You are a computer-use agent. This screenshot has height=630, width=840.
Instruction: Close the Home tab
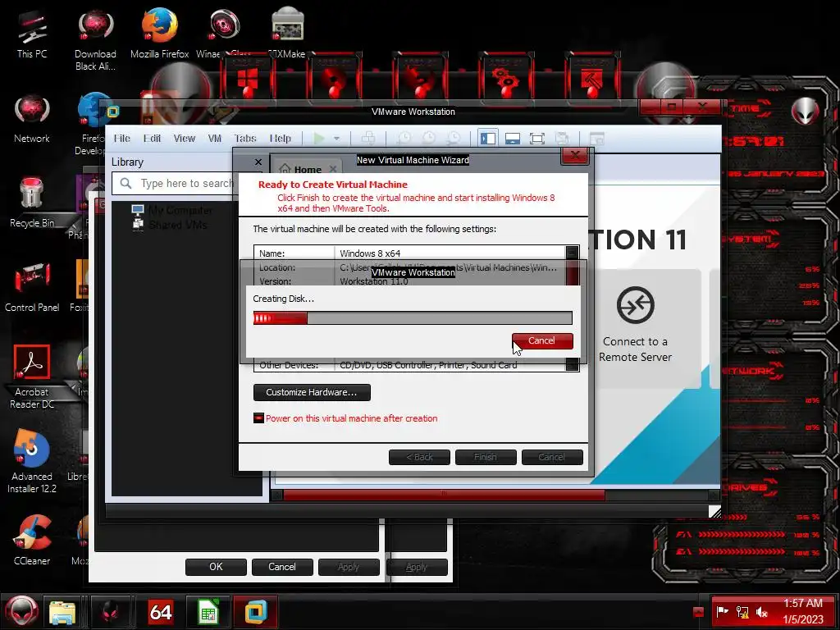pyautogui.click(x=333, y=169)
